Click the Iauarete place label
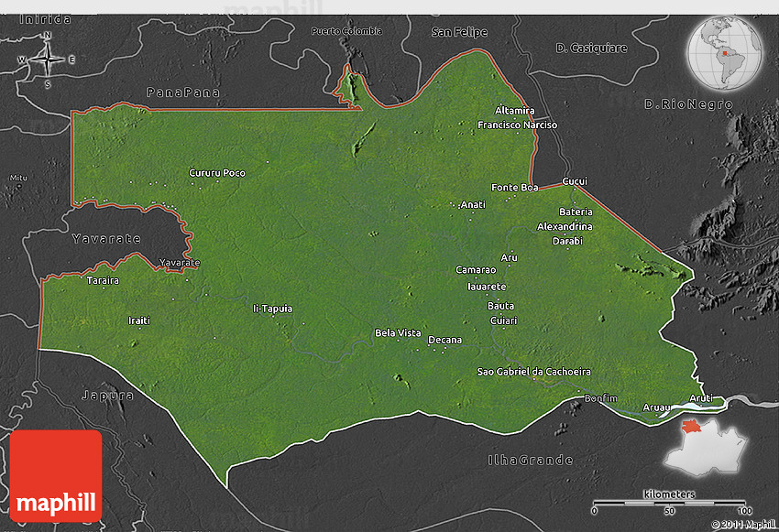779x532 pixels. point(487,287)
